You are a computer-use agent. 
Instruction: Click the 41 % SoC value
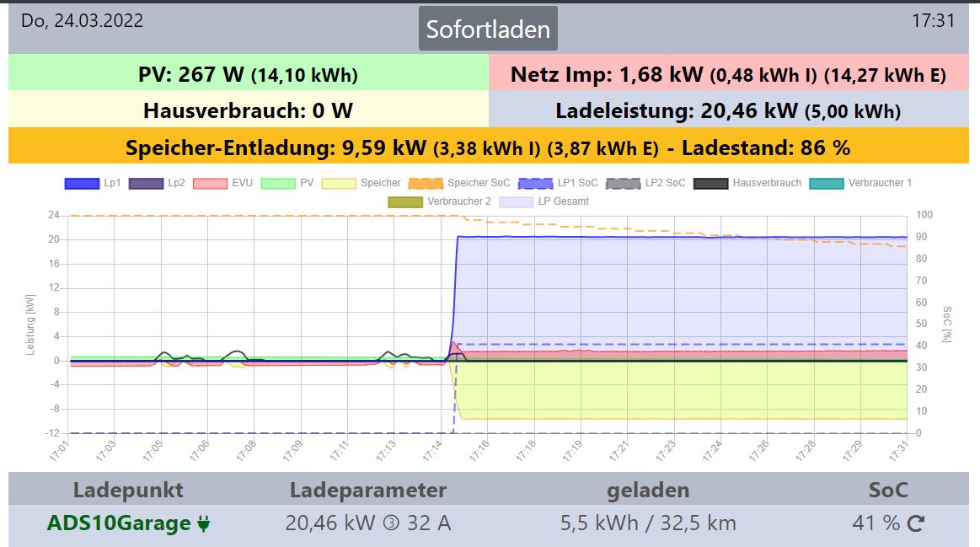point(876,523)
